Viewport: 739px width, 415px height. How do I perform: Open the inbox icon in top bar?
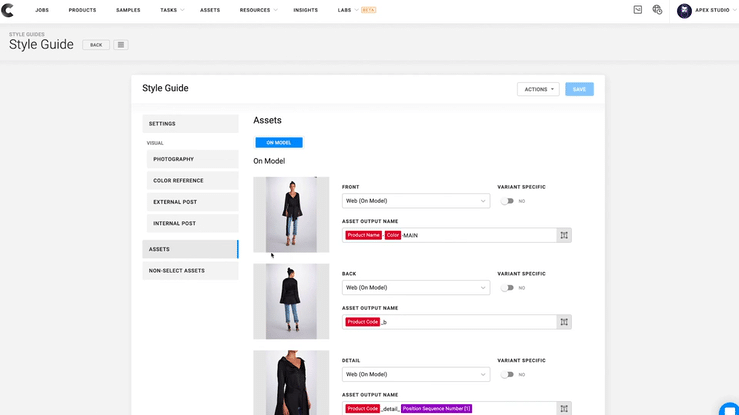(638, 10)
